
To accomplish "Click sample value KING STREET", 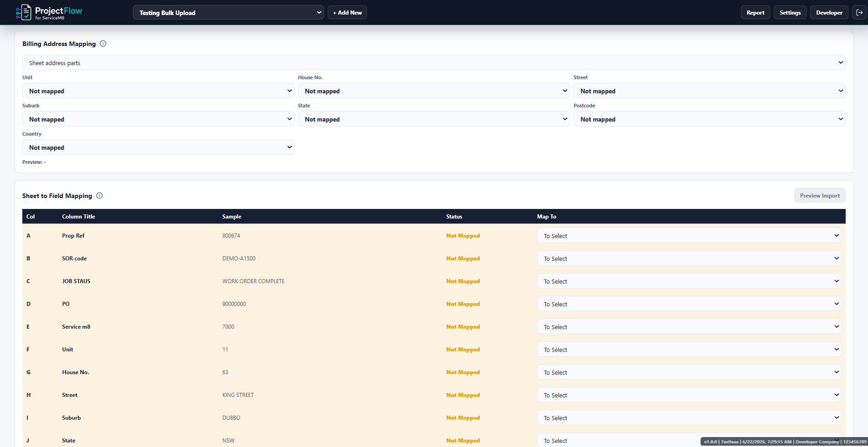I will 238,395.
